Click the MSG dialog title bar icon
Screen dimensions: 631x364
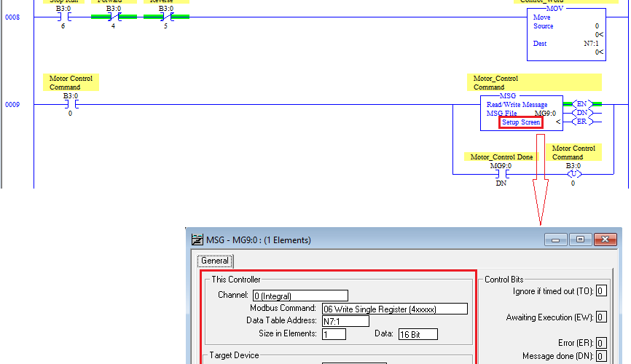coord(197,240)
